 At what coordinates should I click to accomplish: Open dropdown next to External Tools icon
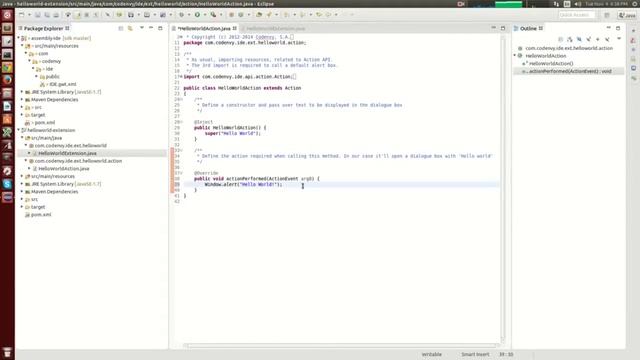221,15
